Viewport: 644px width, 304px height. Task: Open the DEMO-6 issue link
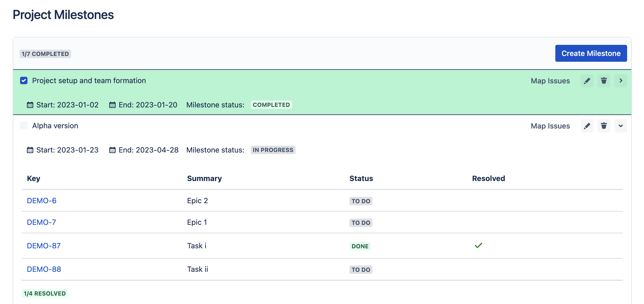(x=42, y=201)
